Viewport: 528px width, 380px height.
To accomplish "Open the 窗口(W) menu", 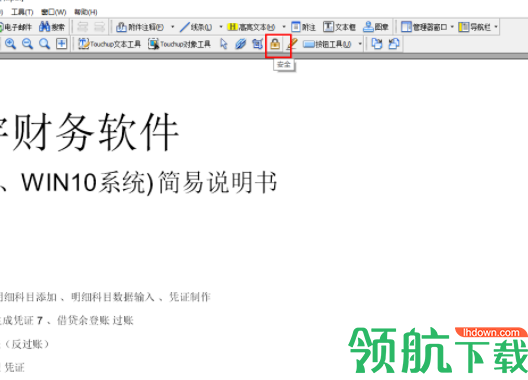I will 54,12.
